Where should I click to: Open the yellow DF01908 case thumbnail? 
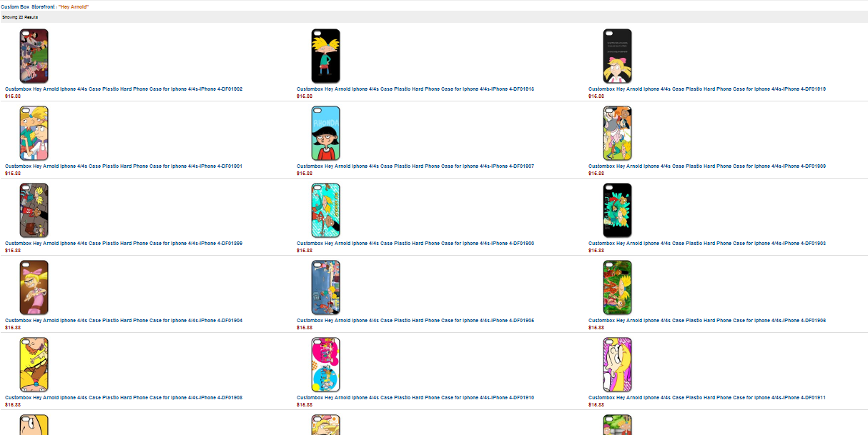tap(34, 364)
